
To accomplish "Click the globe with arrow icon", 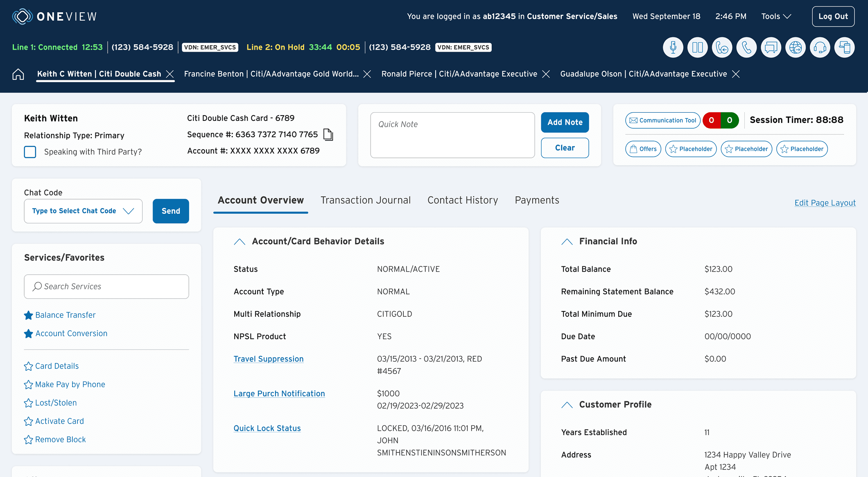I will tap(796, 48).
